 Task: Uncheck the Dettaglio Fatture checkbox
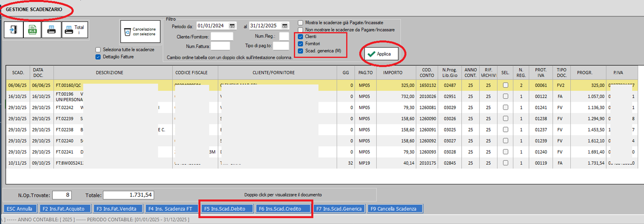(x=99, y=56)
